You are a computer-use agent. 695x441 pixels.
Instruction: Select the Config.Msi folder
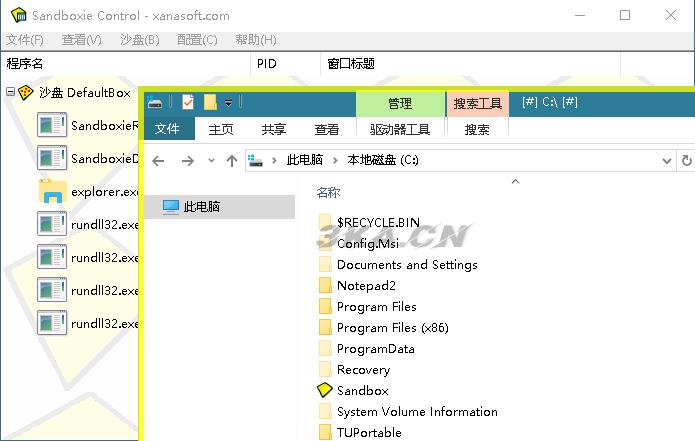367,243
